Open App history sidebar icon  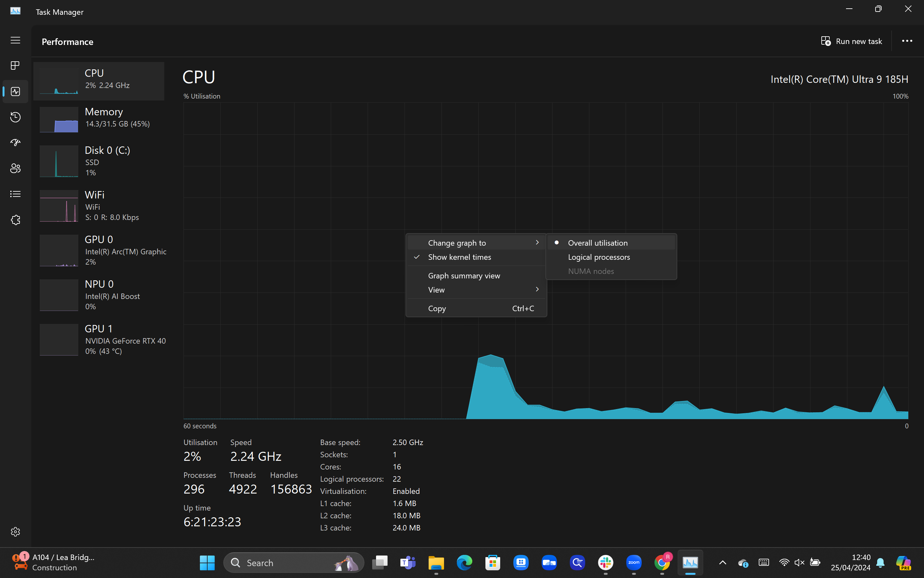pyautogui.click(x=15, y=117)
